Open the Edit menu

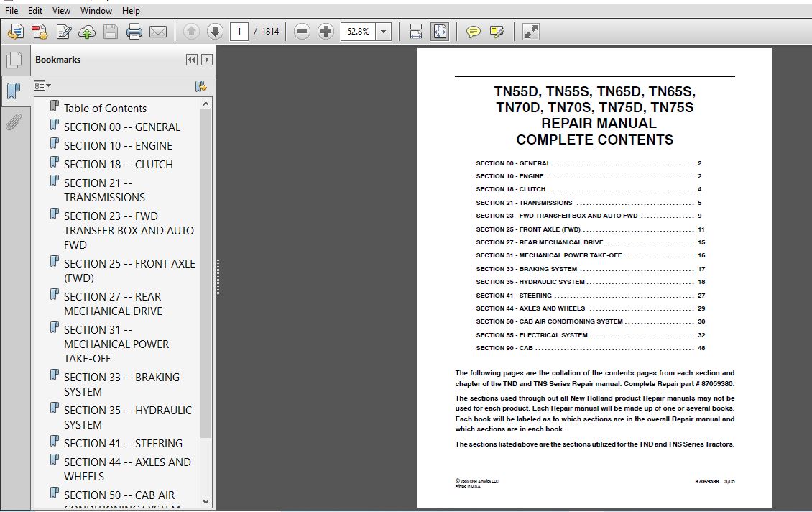(x=35, y=10)
